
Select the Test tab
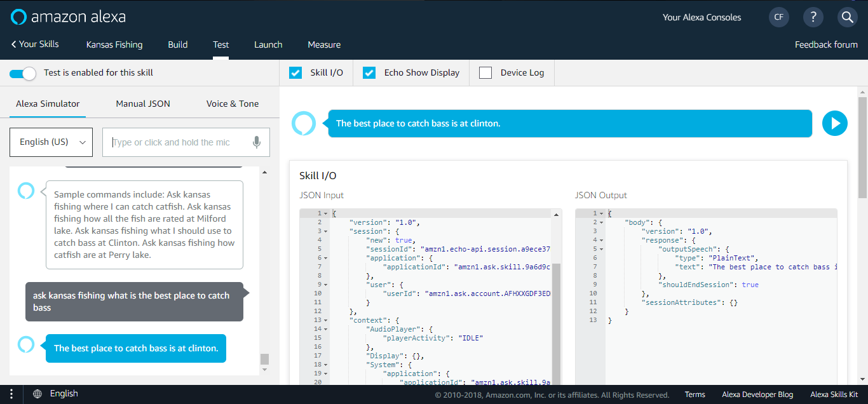(x=221, y=44)
